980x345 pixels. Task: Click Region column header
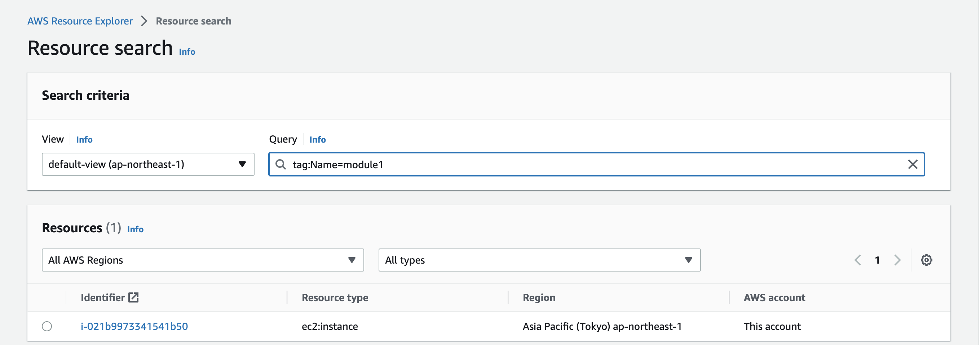(x=539, y=297)
